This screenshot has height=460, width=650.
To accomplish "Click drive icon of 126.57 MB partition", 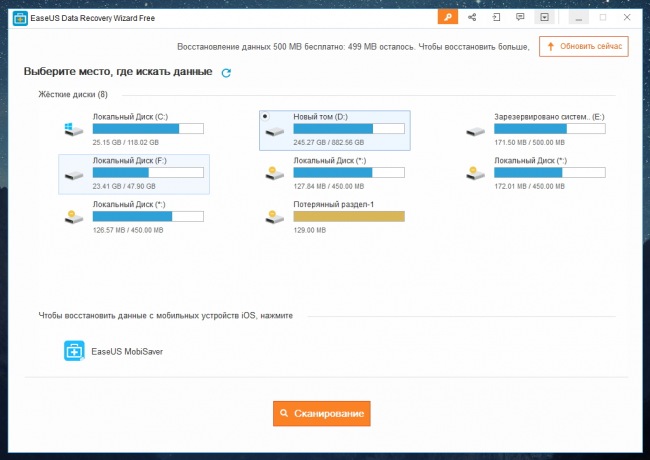I will click(x=74, y=217).
